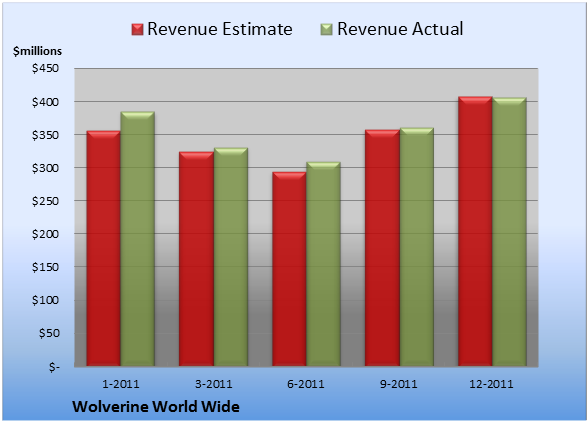588x422 pixels.
Task: Select the red estimate bar for 1-2011
Action: [104, 248]
